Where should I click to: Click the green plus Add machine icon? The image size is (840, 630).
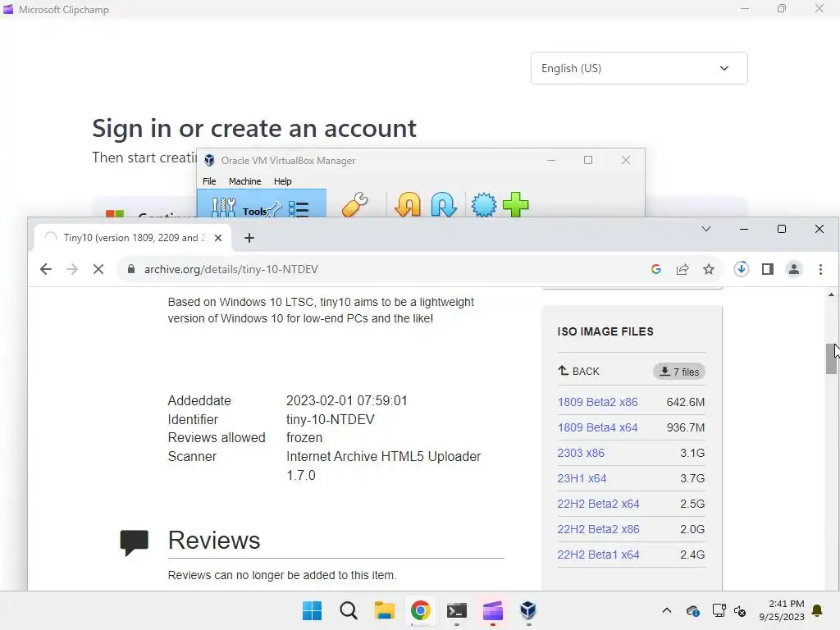[516, 204]
